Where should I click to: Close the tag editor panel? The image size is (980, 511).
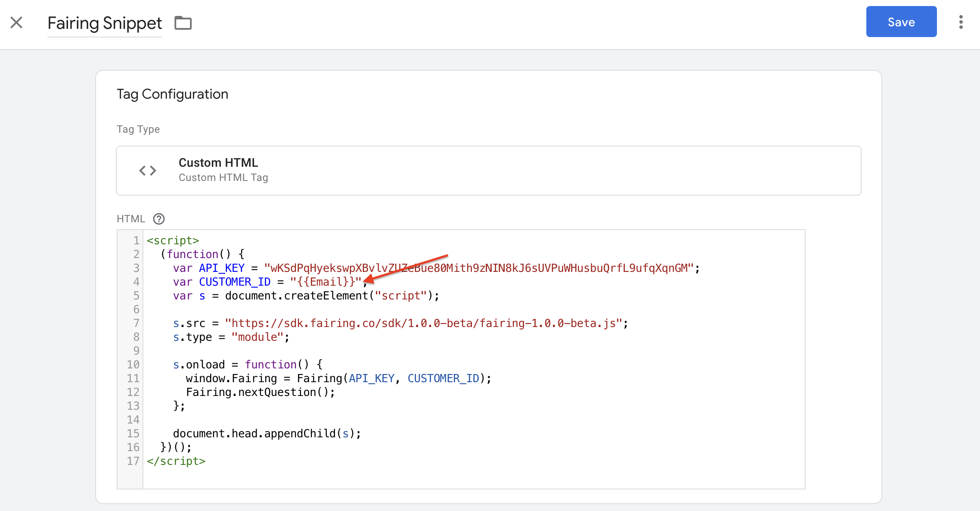click(x=16, y=22)
